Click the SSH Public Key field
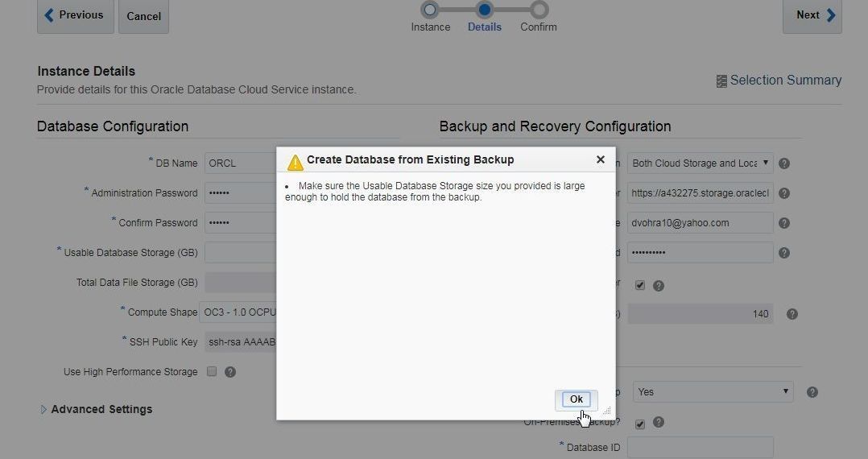The image size is (868, 459). pyautogui.click(x=241, y=342)
